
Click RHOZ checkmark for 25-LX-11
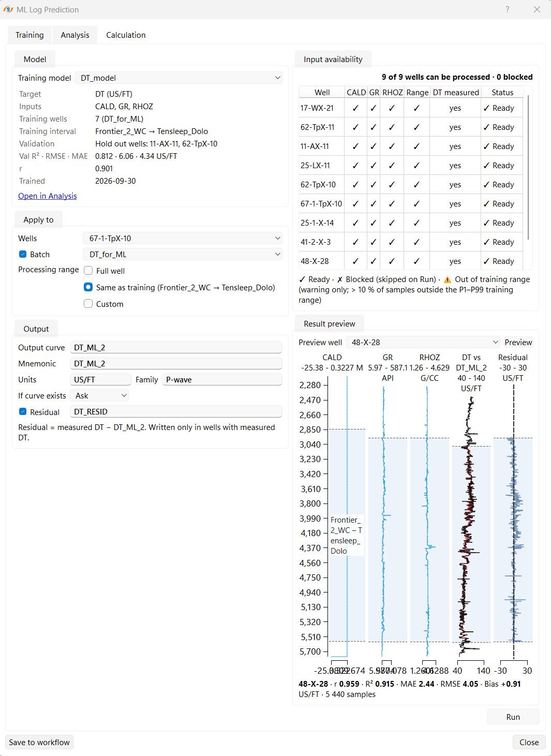click(x=392, y=165)
